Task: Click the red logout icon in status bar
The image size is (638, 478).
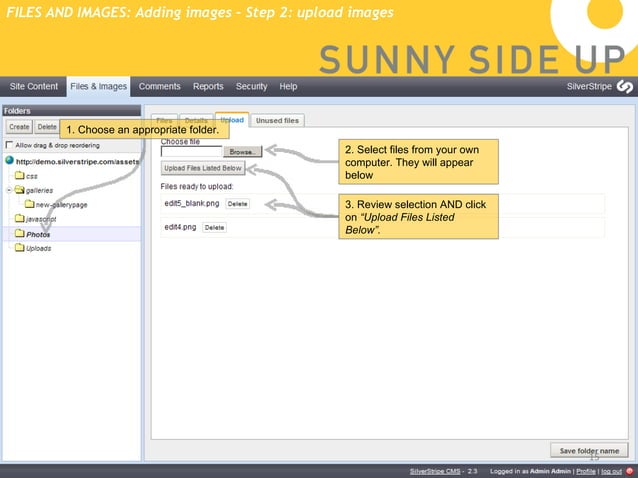Action: [x=628, y=471]
